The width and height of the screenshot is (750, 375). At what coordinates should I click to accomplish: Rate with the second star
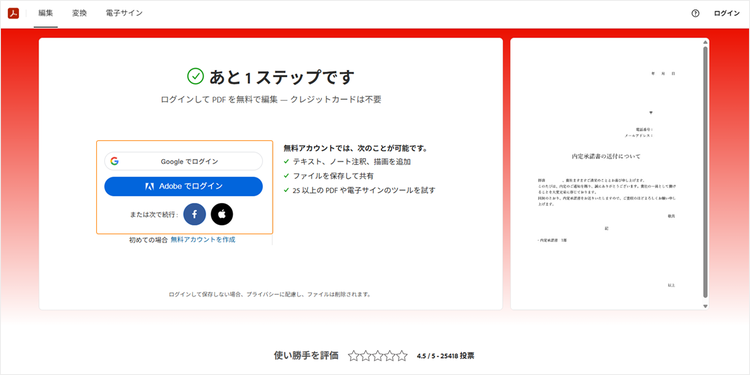click(366, 355)
